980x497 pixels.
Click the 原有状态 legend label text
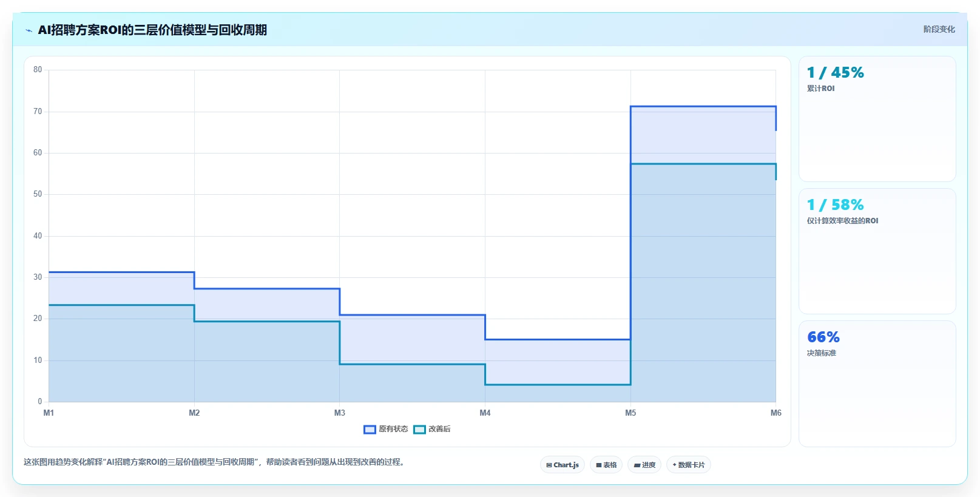(393, 429)
